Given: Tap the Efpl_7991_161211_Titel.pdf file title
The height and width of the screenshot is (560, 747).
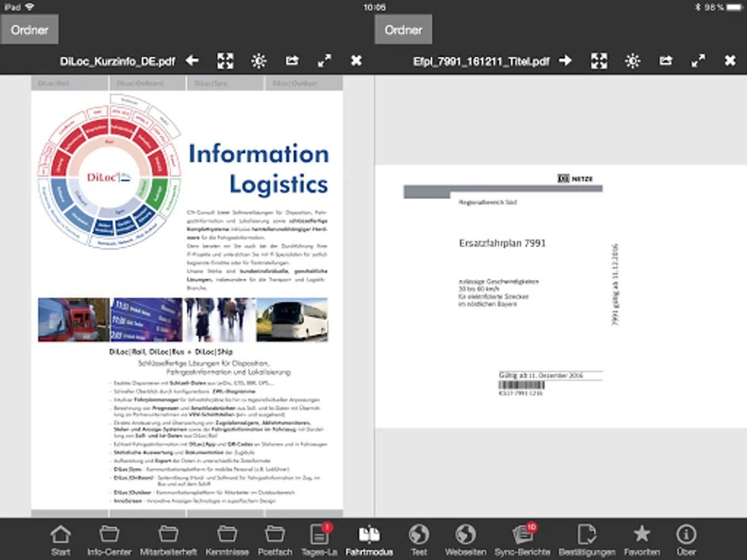Looking at the screenshot, I should coord(481,62).
